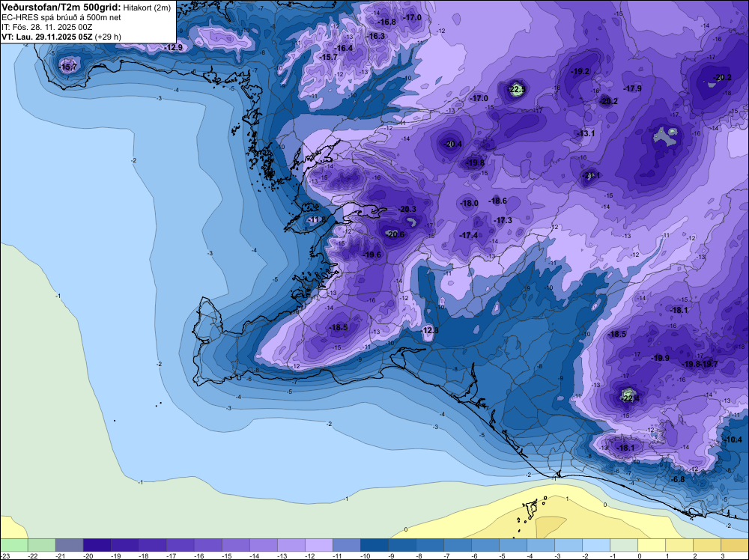Click the -12.8 temperature label
The image size is (749, 560).
pos(430,330)
